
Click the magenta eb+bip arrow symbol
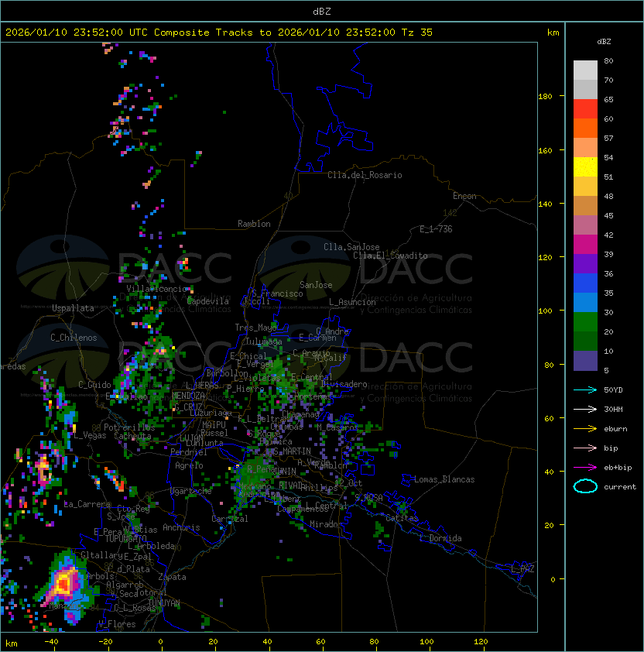click(x=585, y=468)
